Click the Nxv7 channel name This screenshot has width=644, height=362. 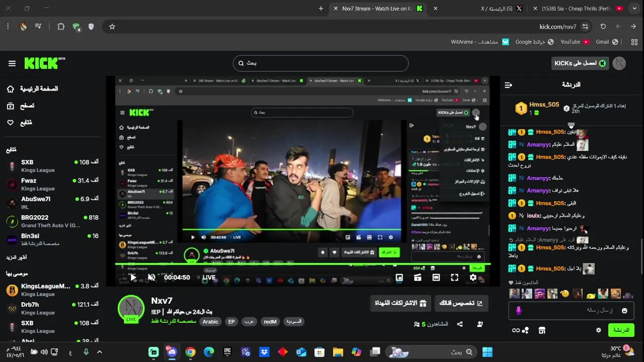tap(162, 301)
